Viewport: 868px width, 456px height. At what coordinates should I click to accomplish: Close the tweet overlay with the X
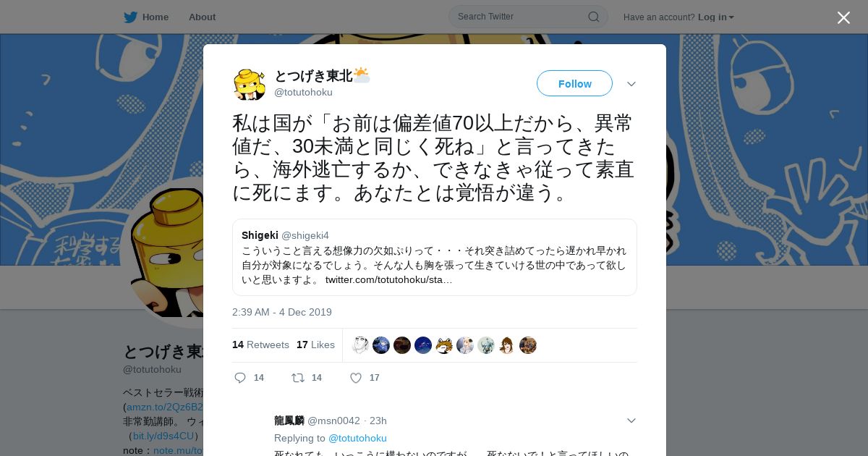point(843,17)
